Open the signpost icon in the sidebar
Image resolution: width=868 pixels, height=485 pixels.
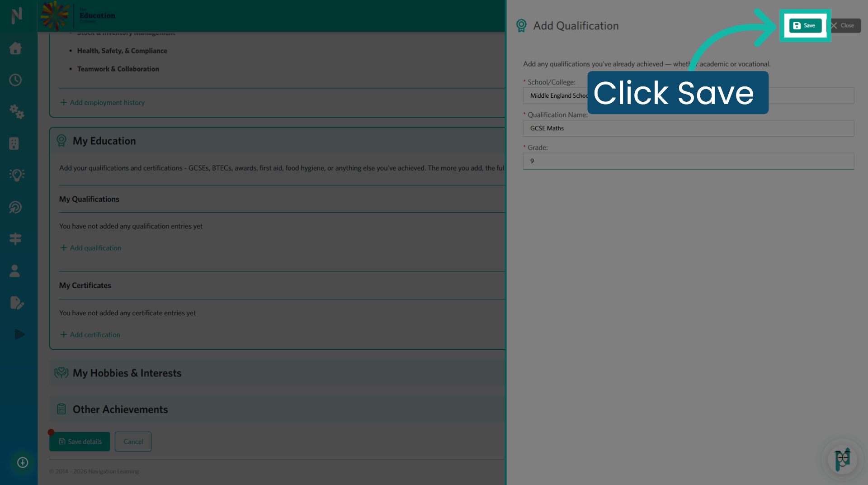pyautogui.click(x=15, y=238)
